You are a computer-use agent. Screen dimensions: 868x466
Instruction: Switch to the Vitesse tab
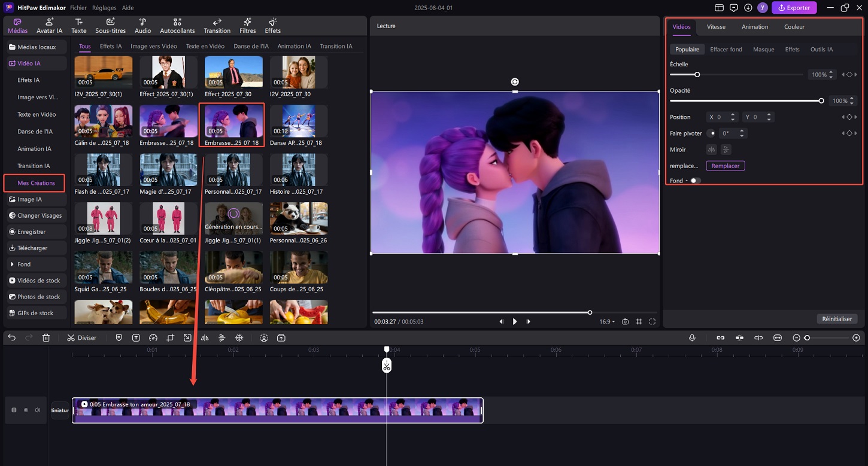click(716, 27)
